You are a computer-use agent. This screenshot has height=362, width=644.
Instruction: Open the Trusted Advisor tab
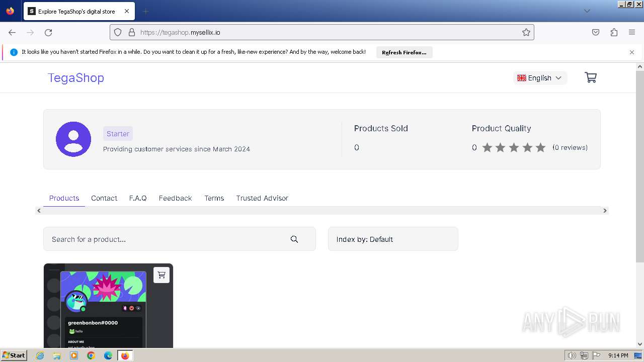[x=262, y=198]
